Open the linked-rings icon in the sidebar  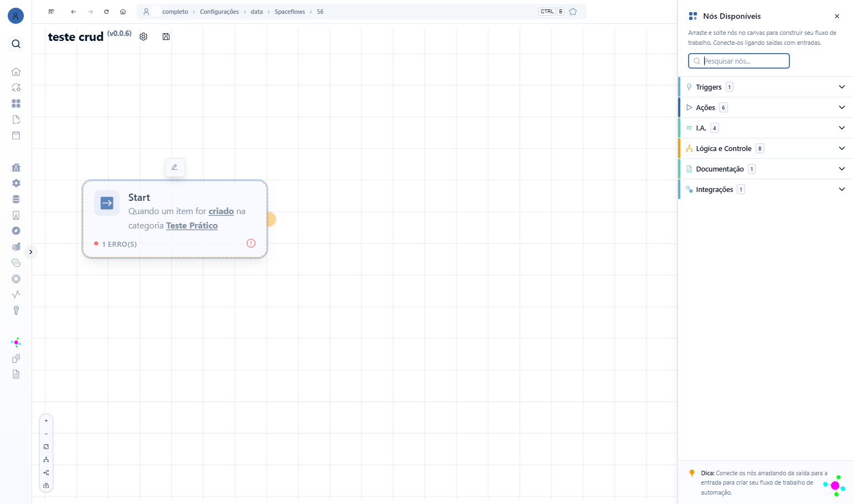16,263
